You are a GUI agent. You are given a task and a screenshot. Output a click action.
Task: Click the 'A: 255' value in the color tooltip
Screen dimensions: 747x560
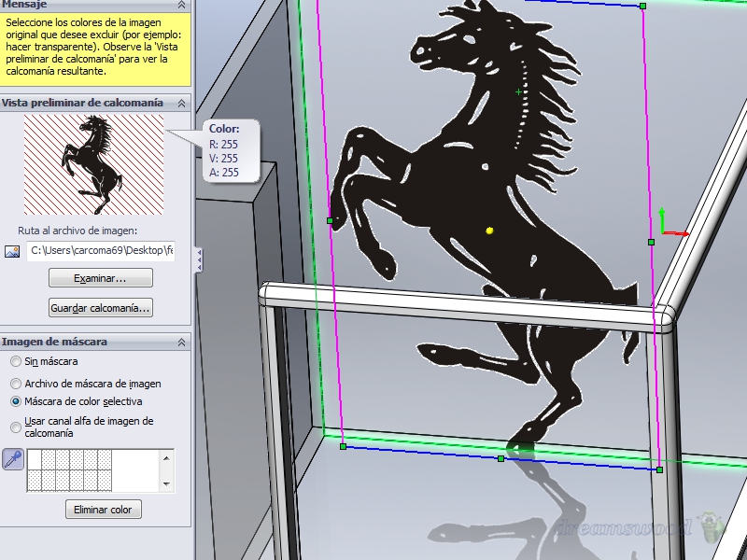223,172
